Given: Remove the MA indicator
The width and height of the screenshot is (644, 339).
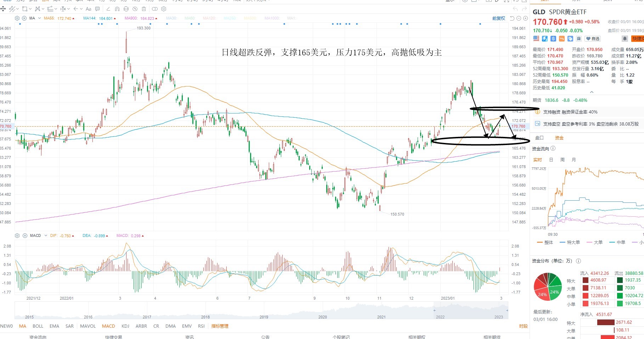Looking at the screenshot, I should click(x=24, y=18).
